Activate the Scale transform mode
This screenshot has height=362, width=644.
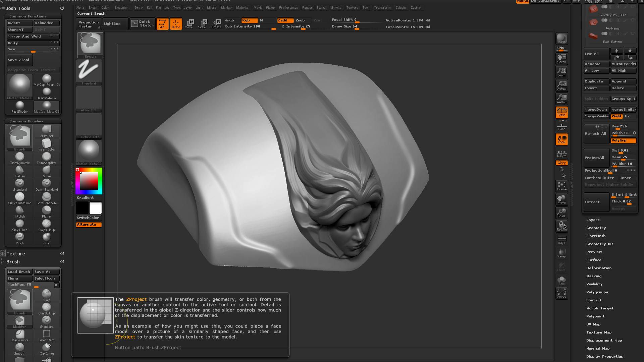coord(202,24)
